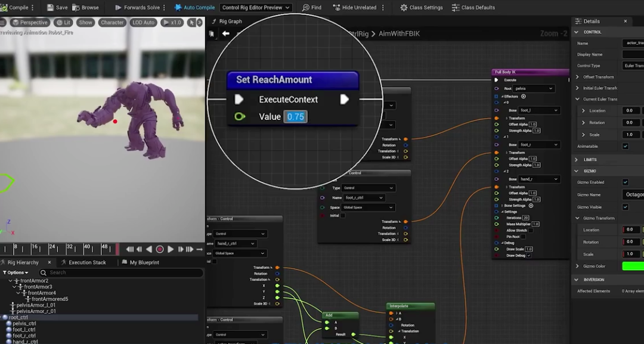Disable the Gizmo Enabled checkbox
The width and height of the screenshot is (644, 344).
625,182
